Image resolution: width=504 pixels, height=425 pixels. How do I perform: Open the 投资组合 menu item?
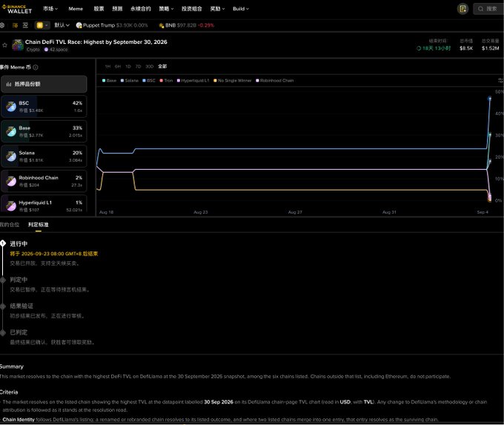(x=191, y=9)
